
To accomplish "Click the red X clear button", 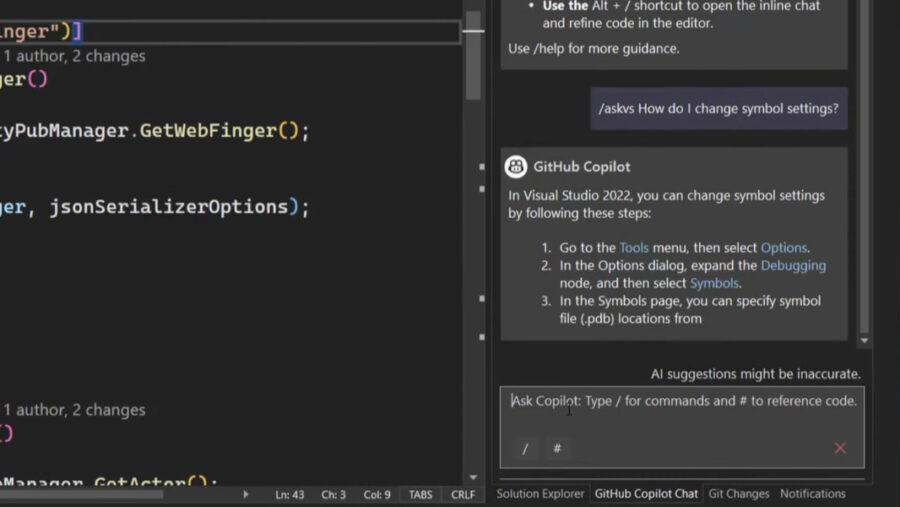I will tap(840, 448).
